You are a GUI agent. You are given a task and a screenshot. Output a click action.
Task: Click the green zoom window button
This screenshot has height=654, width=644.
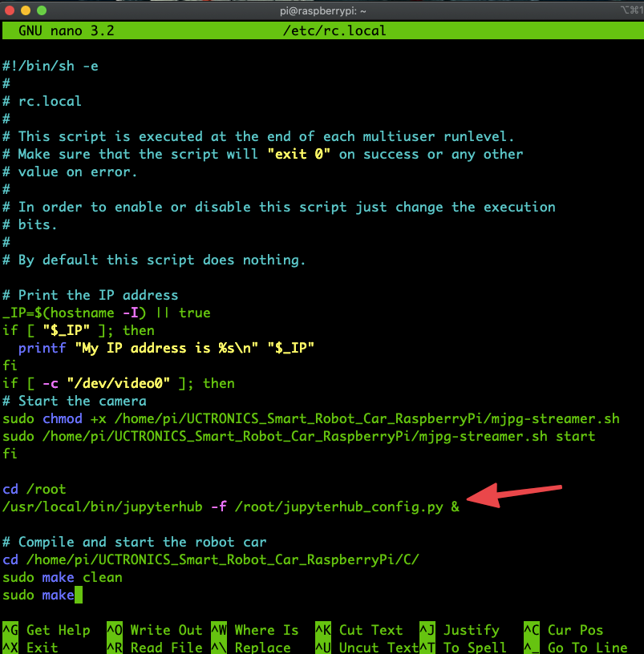42,10
